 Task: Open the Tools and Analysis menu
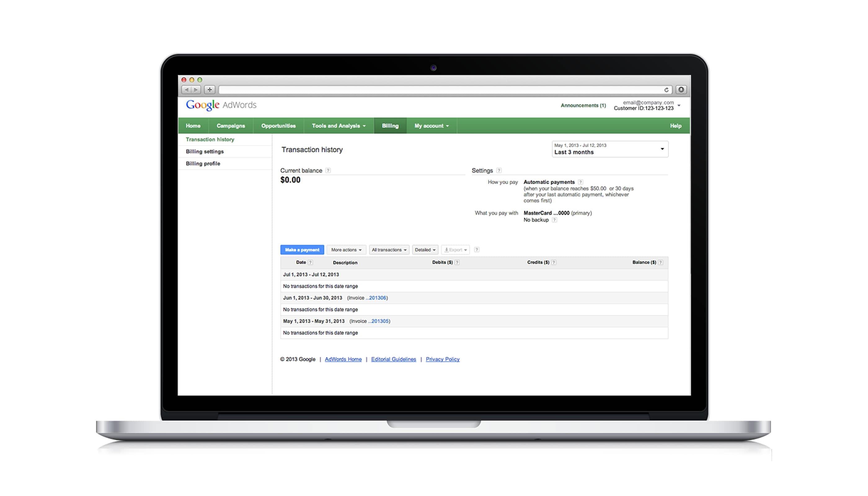click(x=339, y=126)
